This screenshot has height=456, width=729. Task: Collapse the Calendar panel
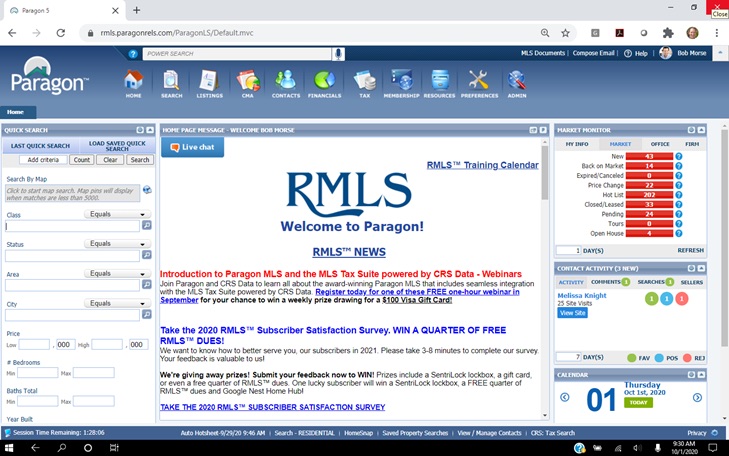[701, 375]
